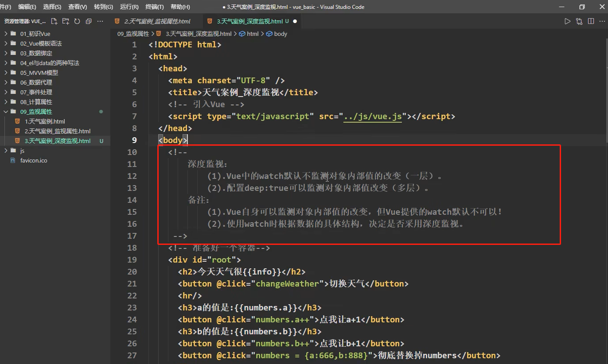The height and width of the screenshot is (364, 608).
Task: Switch to the 2.天气案例_监视属性.html tab
Action: coord(157,21)
